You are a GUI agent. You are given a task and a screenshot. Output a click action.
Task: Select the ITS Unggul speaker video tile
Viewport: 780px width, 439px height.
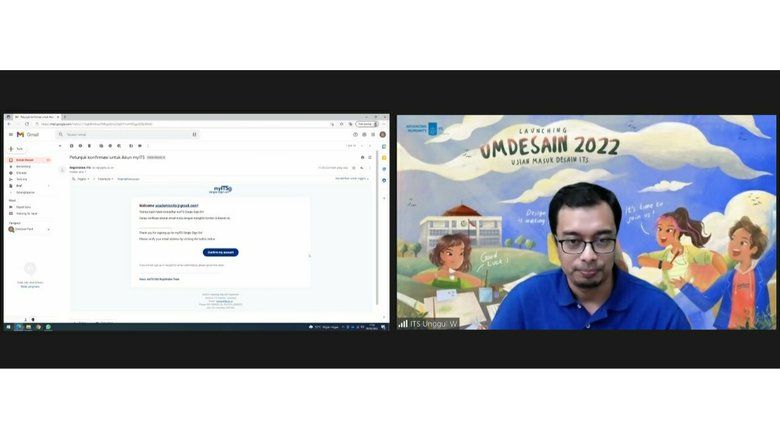(586, 222)
